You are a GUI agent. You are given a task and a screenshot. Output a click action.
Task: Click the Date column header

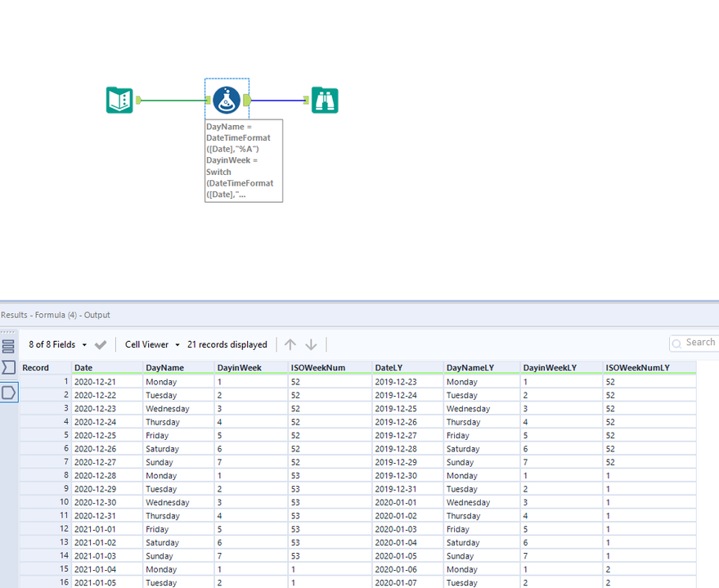[83, 368]
